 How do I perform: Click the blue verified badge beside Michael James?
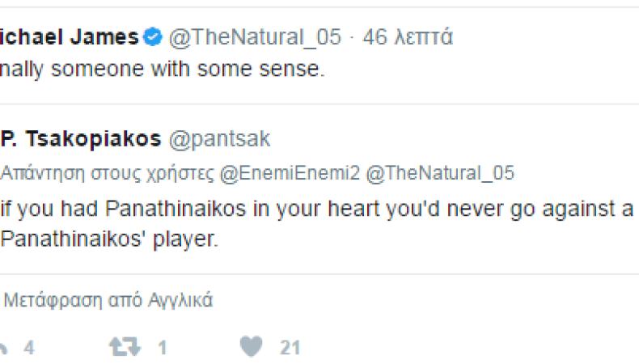click(x=153, y=36)
